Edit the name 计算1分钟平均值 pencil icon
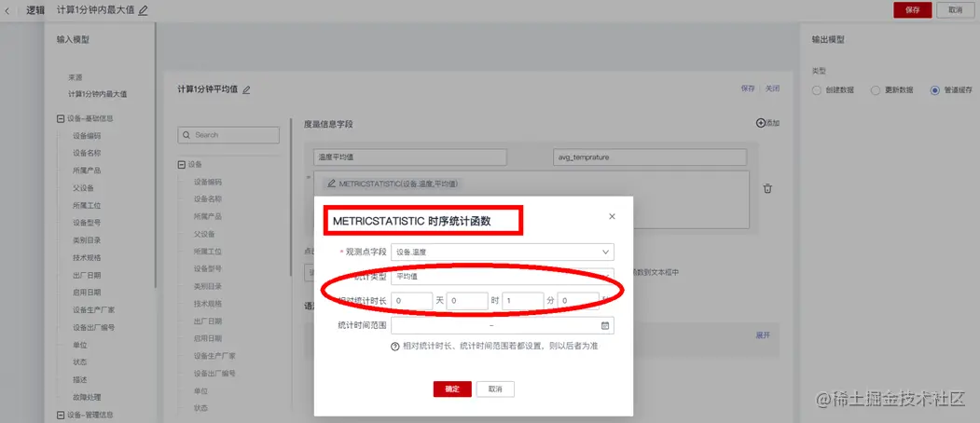The image size is (980, 423). click(x=246, y=90)
